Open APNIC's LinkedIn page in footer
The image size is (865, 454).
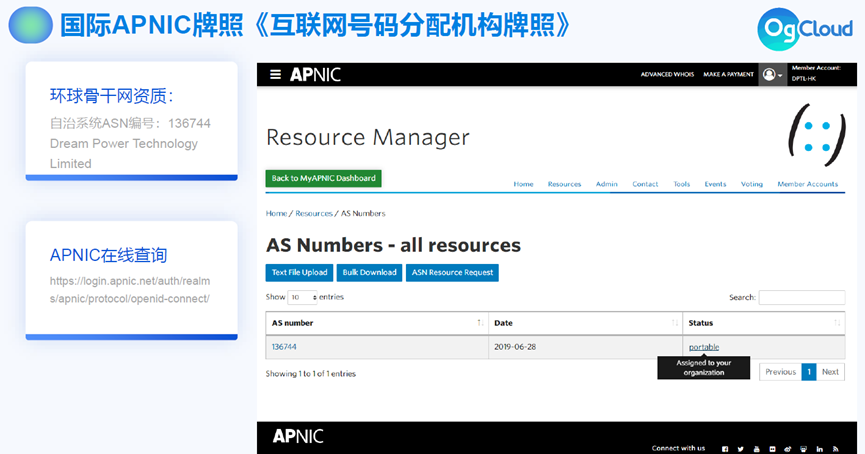tap(819, 448)
